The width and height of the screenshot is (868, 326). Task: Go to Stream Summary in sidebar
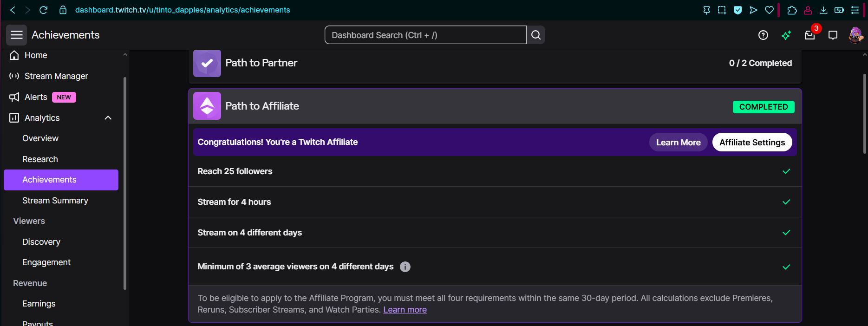55,201
